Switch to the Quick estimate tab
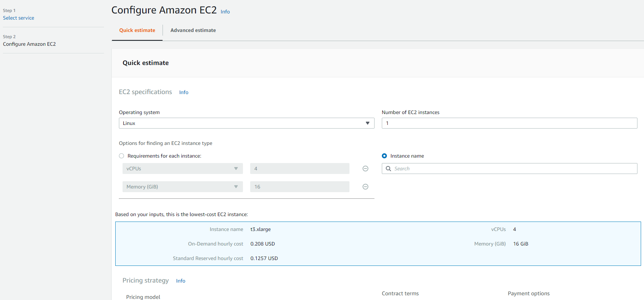This screenshot has height=300, width=644. [137, 31]
